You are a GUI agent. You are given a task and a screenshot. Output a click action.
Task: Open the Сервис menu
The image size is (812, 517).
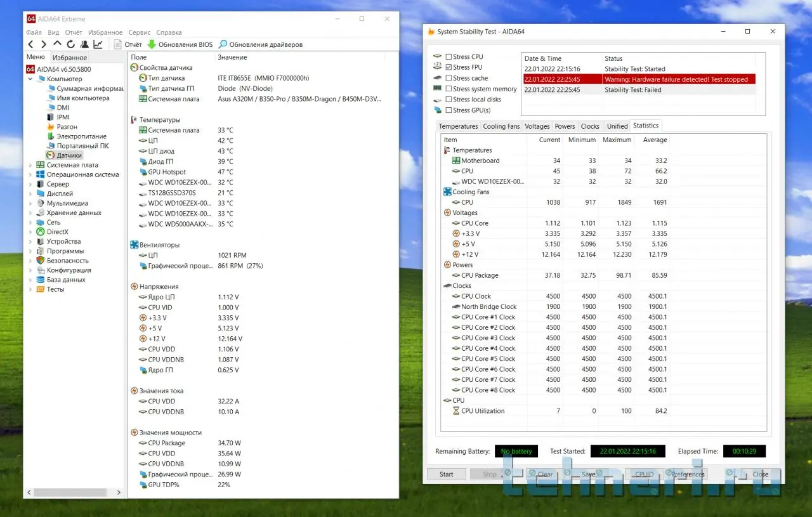pyautogui.click(x=140, y=32)
